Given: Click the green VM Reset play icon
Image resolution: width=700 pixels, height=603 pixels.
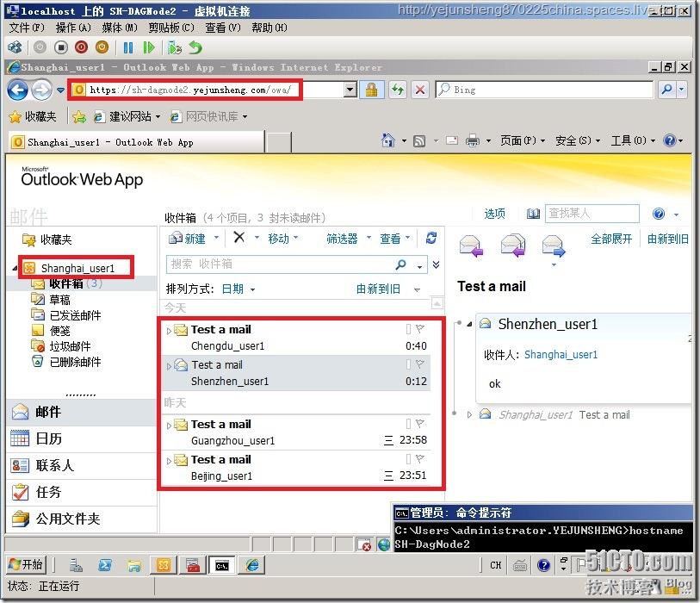Looking at the screenshot, I should pos(149,47).
